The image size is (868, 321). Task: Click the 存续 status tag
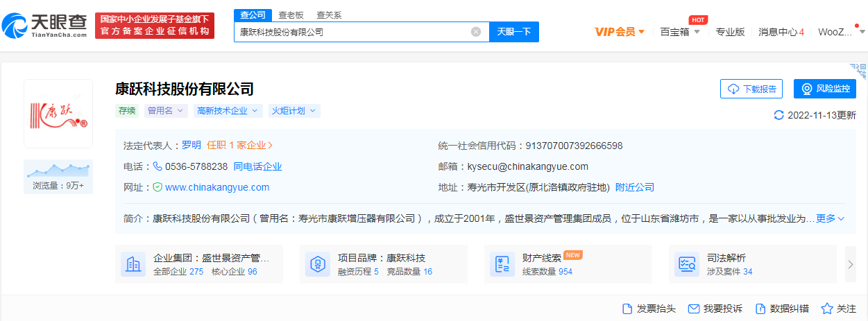click(127, 110)
